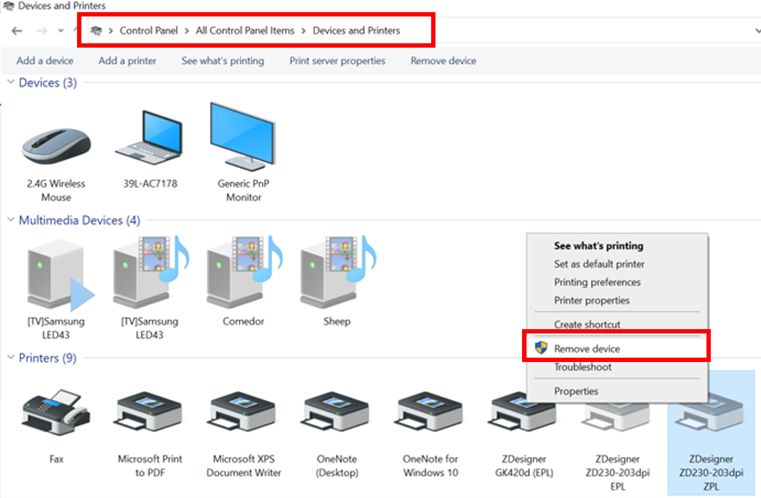Open address bar history dropdown arrow
The image size is (761, 498).
[x=756, y=31]
